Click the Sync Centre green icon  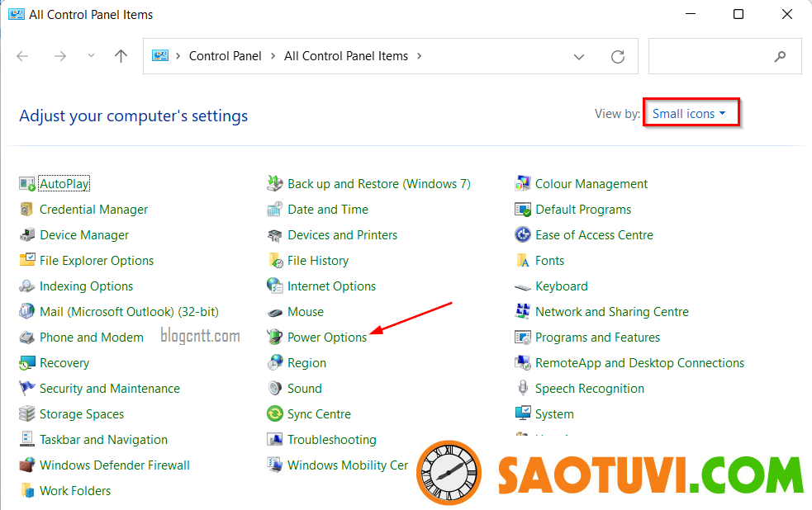pos(275,413)
